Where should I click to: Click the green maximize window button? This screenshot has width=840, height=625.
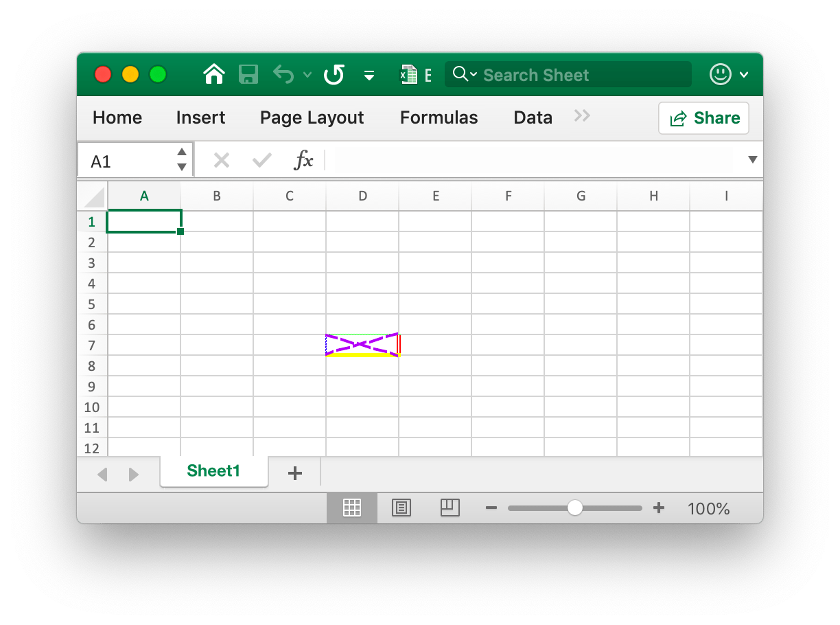(x=158, y=74)
